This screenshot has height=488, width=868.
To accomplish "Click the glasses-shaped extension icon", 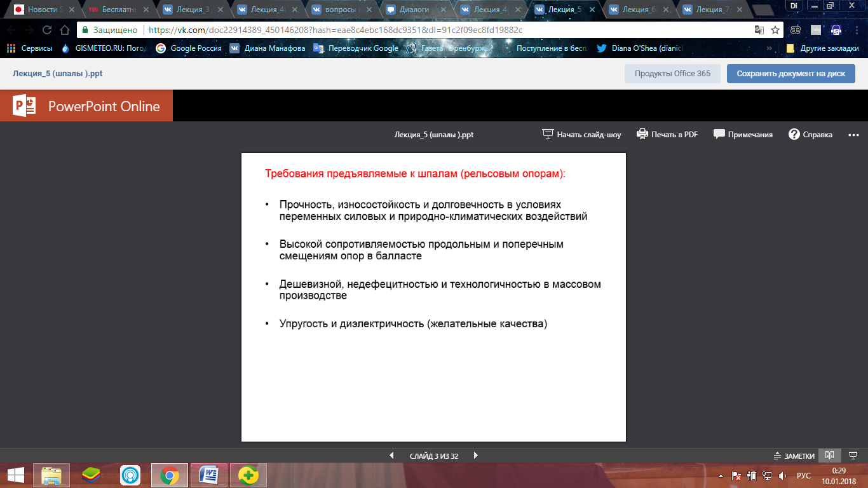I will (796, 30).
